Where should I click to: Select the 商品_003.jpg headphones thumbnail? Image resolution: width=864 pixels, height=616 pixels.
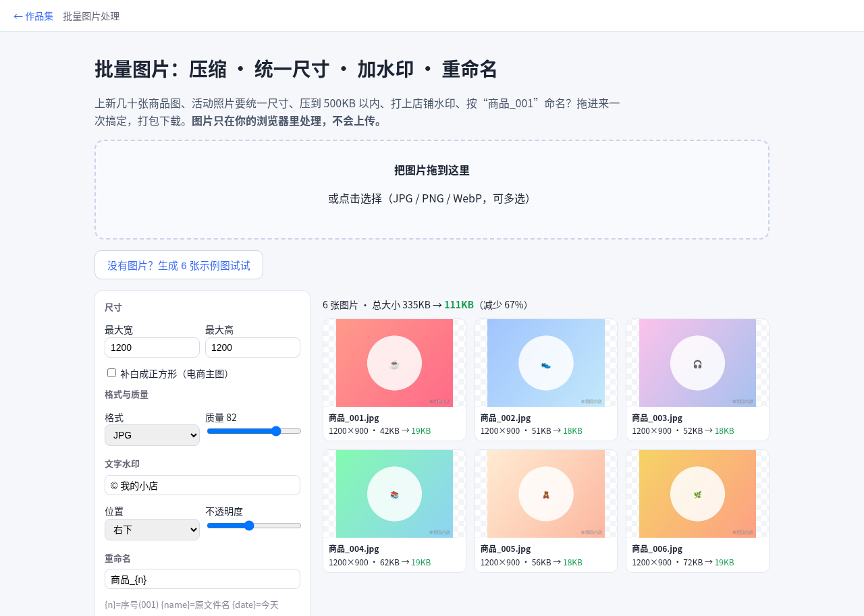[x=697, y=363]
